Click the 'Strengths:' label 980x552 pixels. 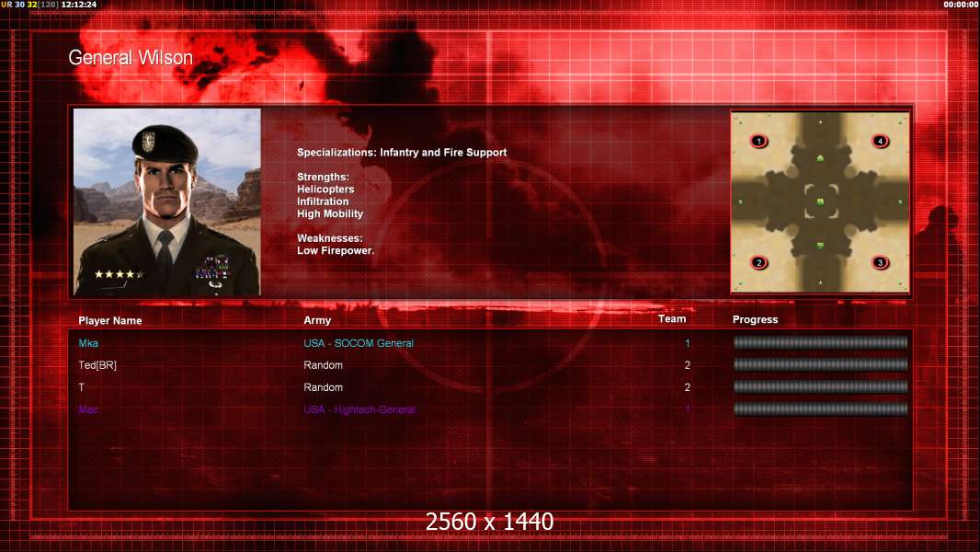coord(323,177)
